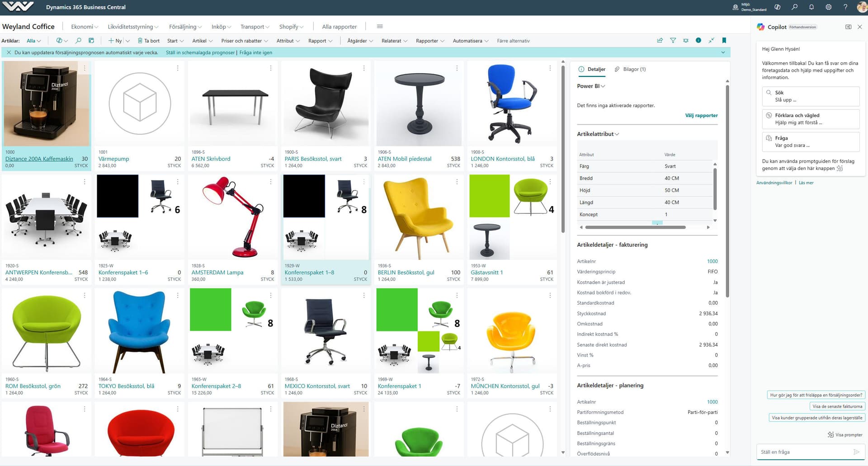The height and width of the screenshot is (466, 868).
Task: Open the filter pane funnel icon
Action: click(x=673, y=41)
